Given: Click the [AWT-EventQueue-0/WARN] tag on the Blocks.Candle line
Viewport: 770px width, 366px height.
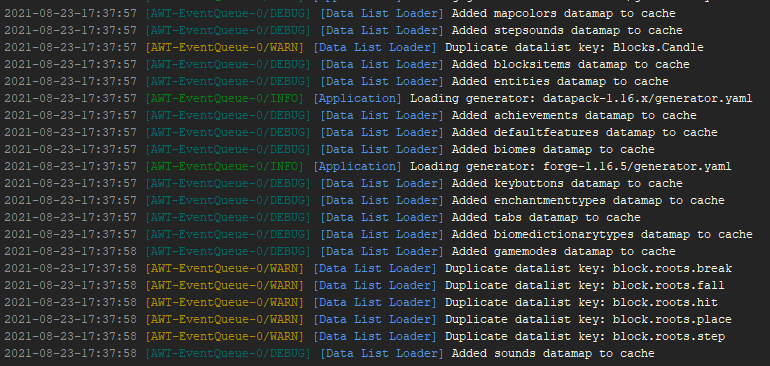Looking at the screenshot, I should [225, 48].
